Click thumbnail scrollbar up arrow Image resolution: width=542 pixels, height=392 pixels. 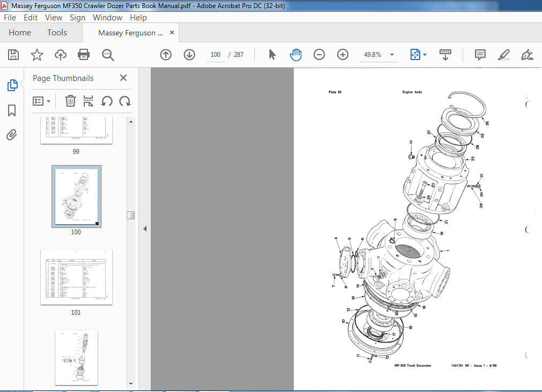(131, 122)
